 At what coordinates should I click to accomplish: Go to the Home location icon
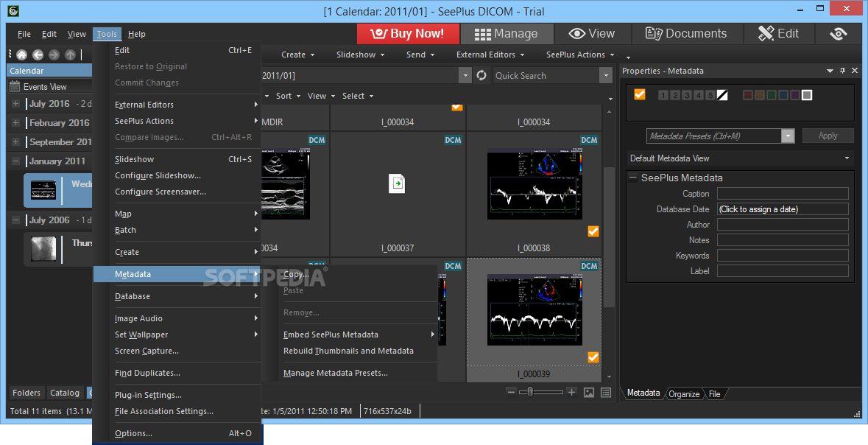click(x=21, y=55)
